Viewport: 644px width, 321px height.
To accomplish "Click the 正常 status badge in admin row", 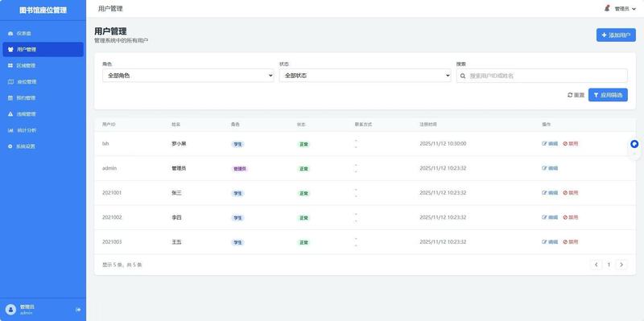I will point(303,169).
